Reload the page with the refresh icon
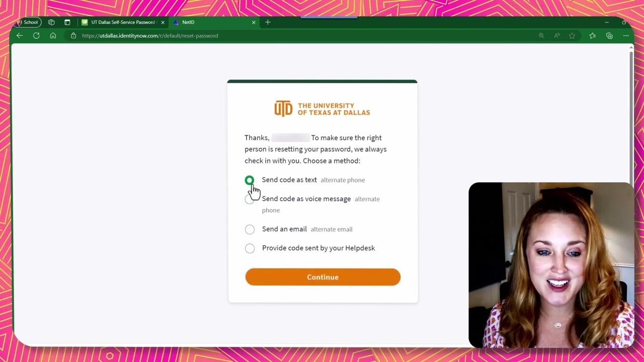This screenshot has height=362, width=644. [36, 36]
